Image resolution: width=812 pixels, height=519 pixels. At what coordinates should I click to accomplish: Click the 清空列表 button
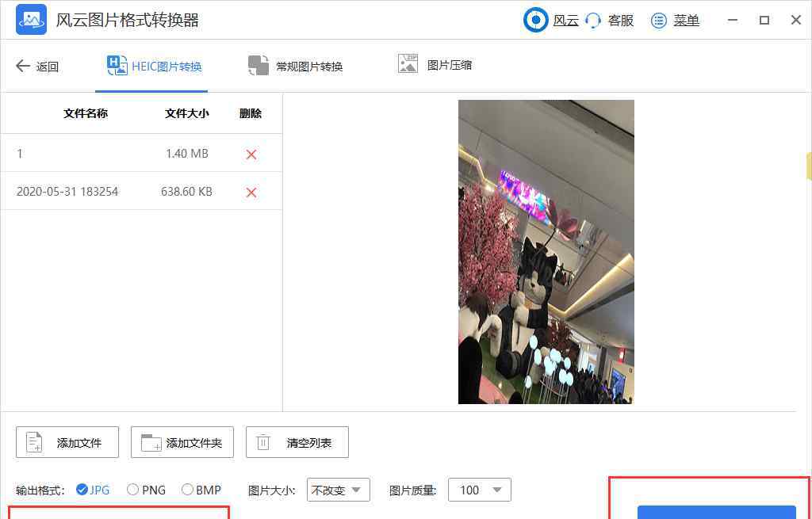coord(297,442)
